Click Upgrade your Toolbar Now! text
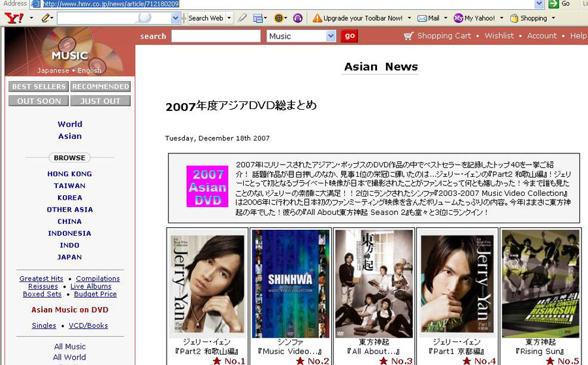Image resolution: width=588 pixels, height=365 pixels. click(363, 18)
